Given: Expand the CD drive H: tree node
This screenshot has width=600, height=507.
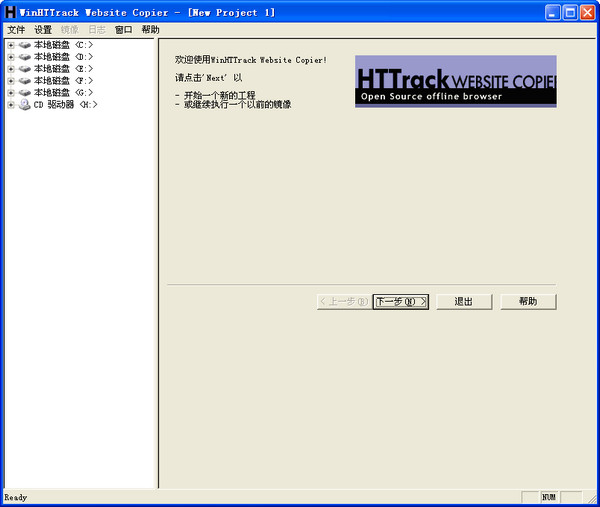Looking at the screenshot, I should (11, 105).
